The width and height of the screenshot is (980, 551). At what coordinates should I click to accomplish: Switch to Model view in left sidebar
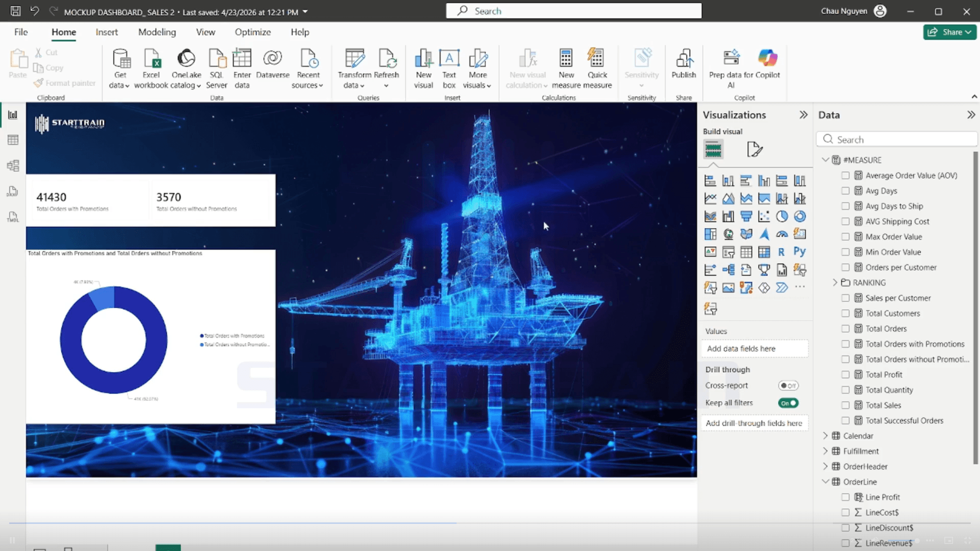(x=13, y=165)
